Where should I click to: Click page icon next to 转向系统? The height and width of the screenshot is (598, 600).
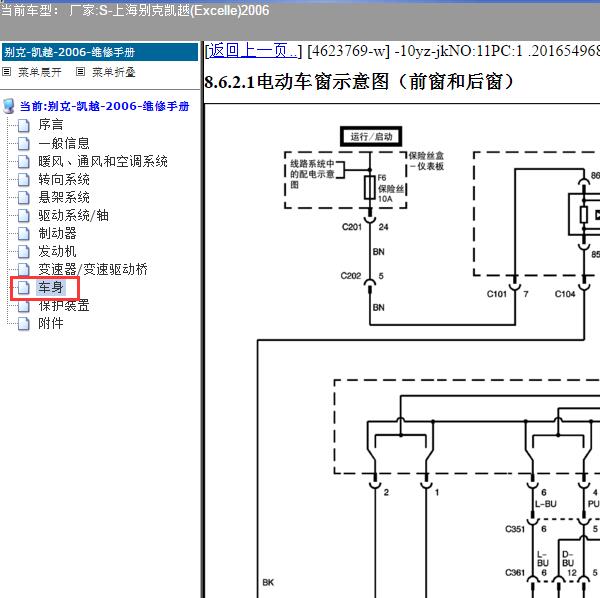click(24, 179)
